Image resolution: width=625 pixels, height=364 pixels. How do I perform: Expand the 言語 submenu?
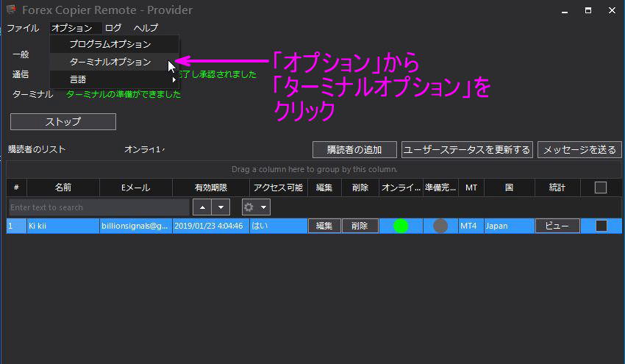(x=115, y=79)
